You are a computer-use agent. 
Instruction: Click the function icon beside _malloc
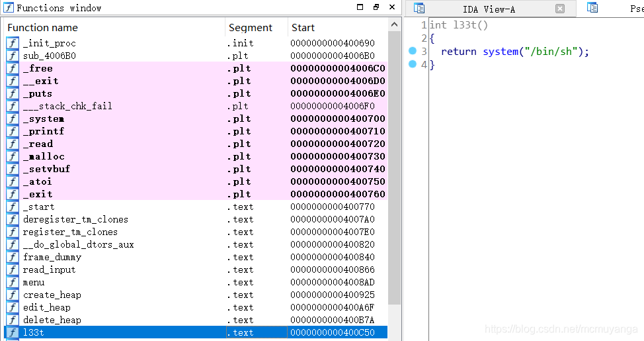point(13,156)
